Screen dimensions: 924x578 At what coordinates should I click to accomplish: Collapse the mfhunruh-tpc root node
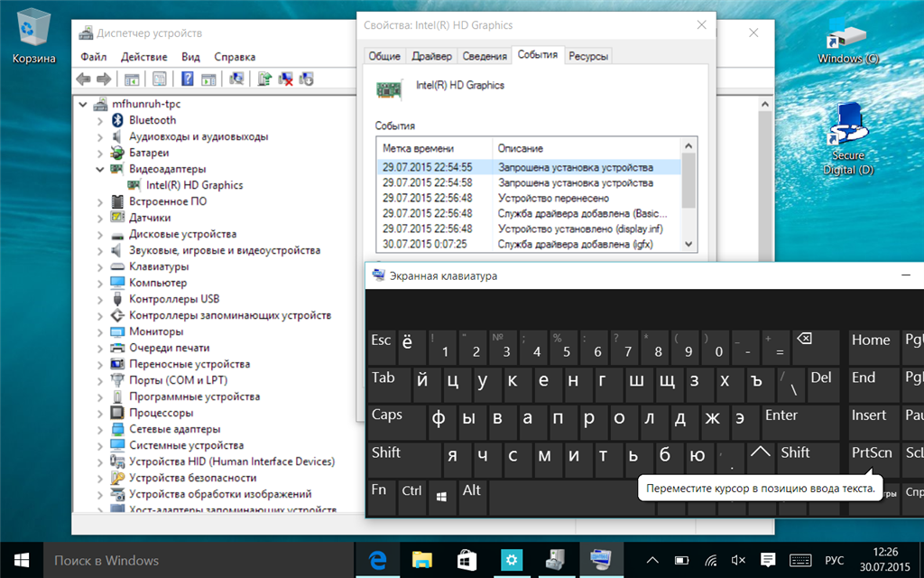83,105
